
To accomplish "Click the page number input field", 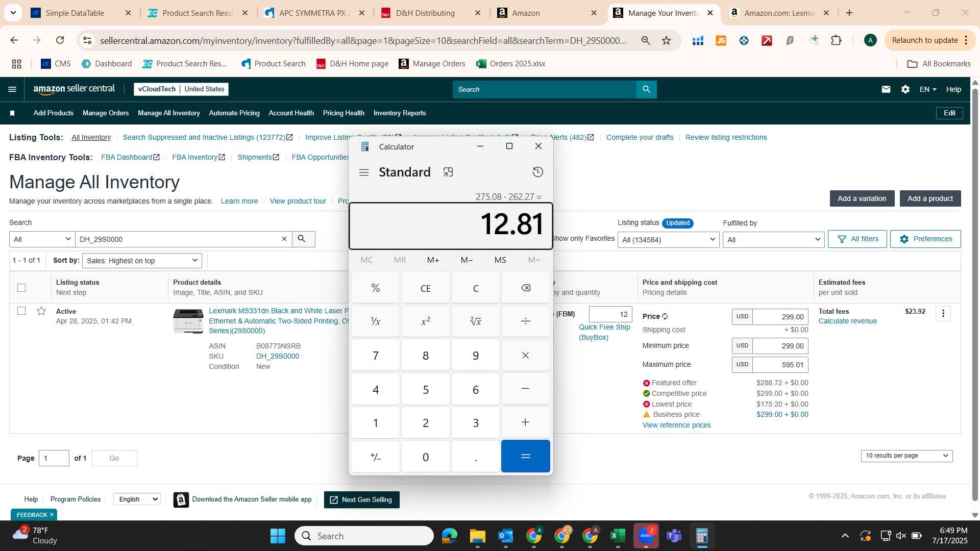I will pos(54,458).
